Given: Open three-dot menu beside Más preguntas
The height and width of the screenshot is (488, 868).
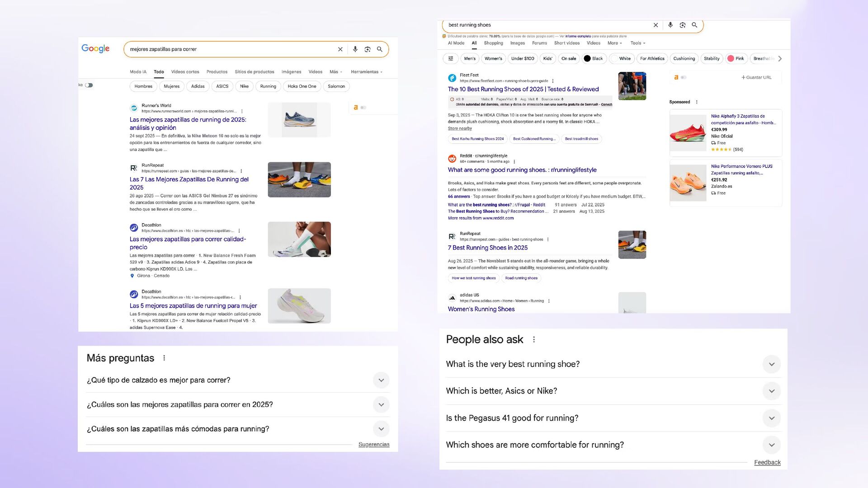Looking at the screenshot, I should pos(164,358).
